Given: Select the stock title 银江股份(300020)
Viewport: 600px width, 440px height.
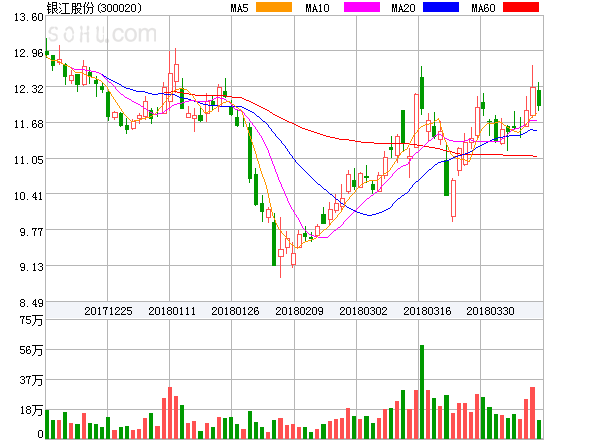Looking at the screenshot, I should point(94,8).
